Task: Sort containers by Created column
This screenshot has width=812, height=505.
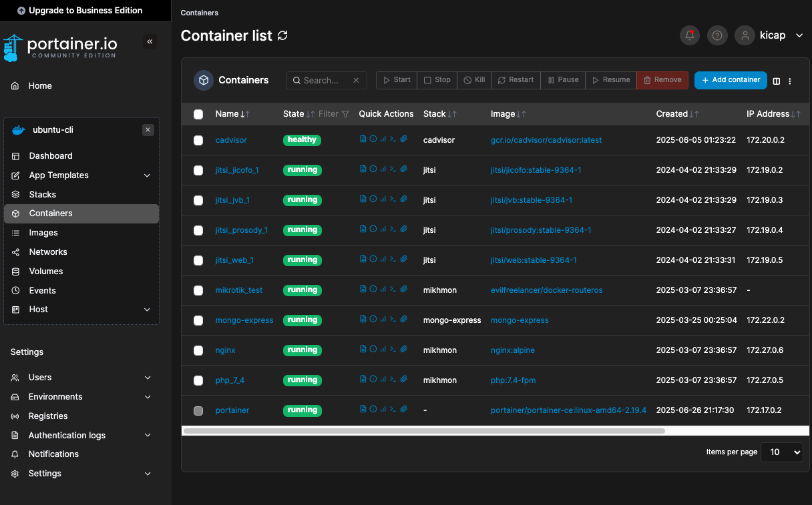Action: tap(677, 114)
